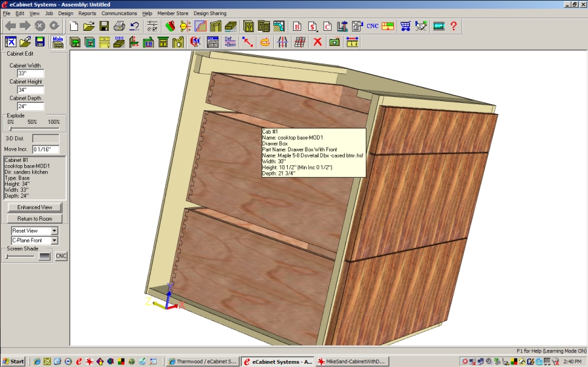This screenshot has width=588, height=367.
Task: Click the orange rotate arrow icon
Action: (265, 42)
